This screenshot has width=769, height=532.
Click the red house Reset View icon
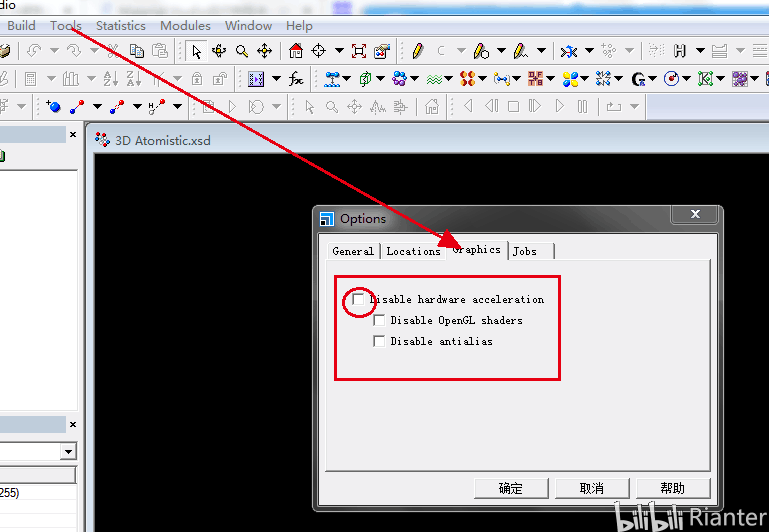[x=296, y=51]
